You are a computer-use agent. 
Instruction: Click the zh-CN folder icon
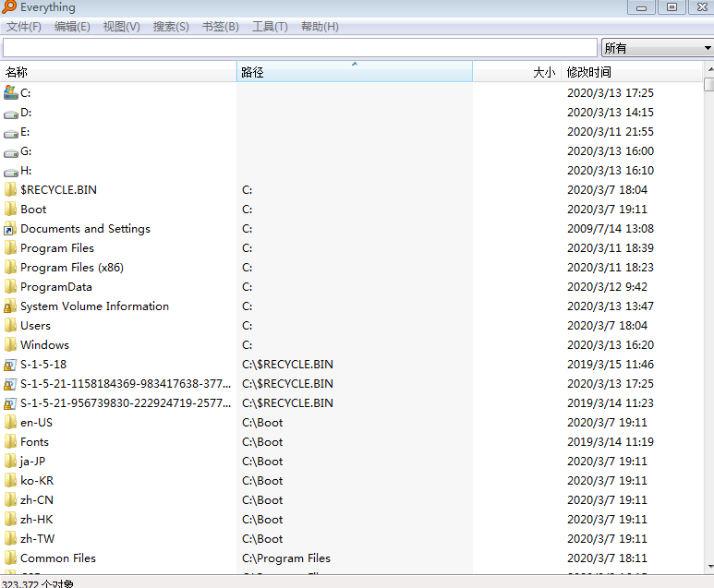[x=10, y=500]
